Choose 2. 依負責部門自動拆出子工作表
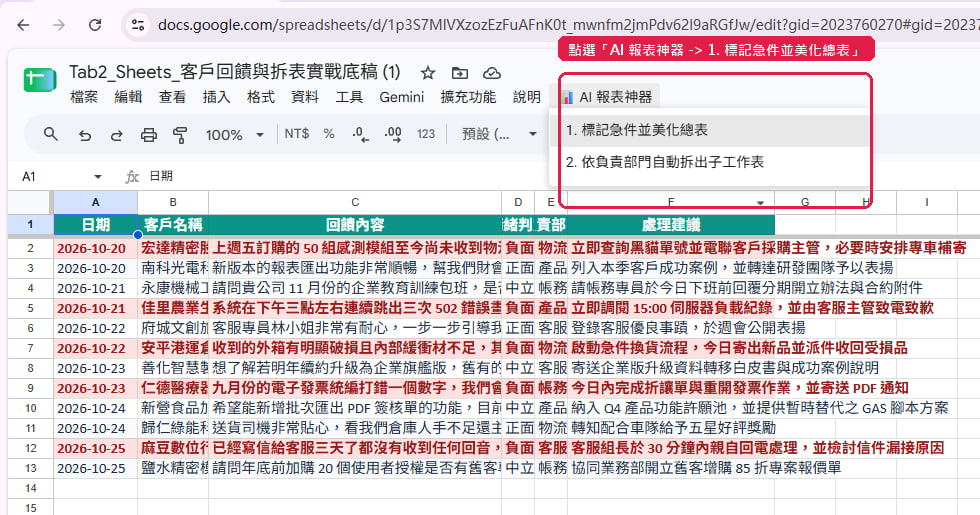 point(710,162)
